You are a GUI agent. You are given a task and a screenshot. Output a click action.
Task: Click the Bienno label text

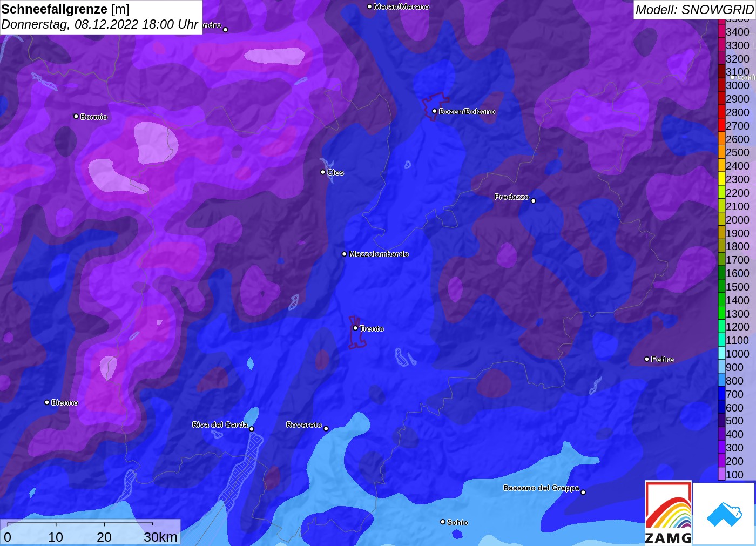click(64, 402)
